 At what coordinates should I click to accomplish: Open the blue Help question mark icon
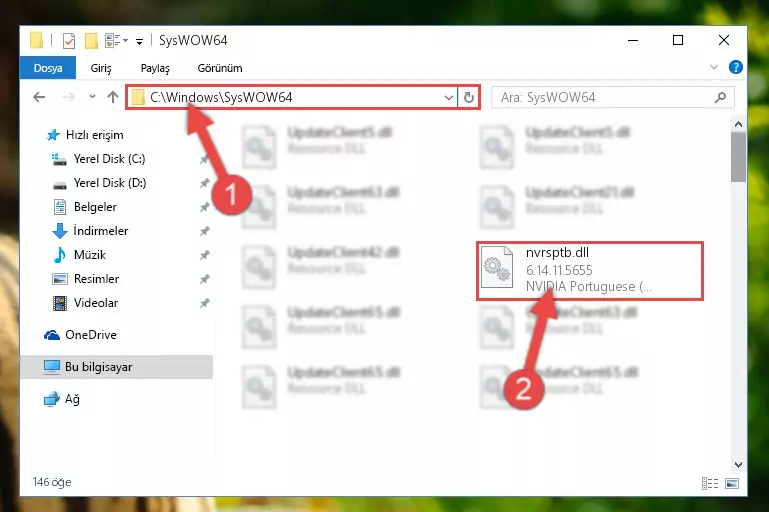(735, 67)
